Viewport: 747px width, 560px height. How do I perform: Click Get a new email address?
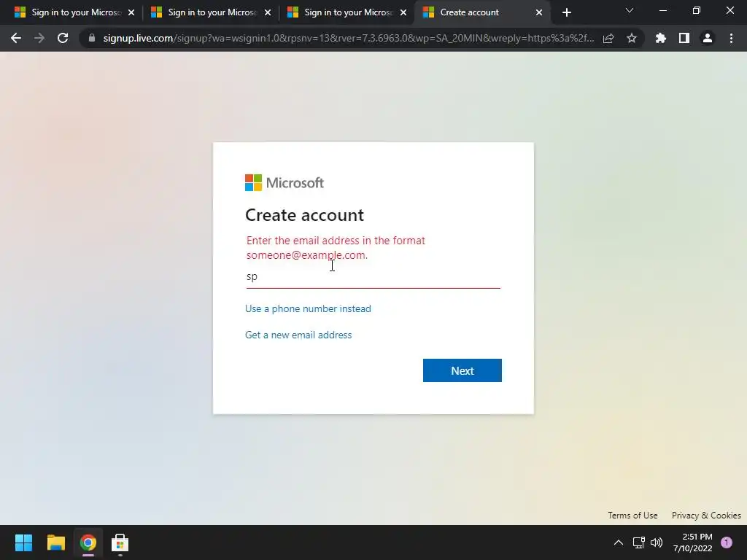coord(298,335)
